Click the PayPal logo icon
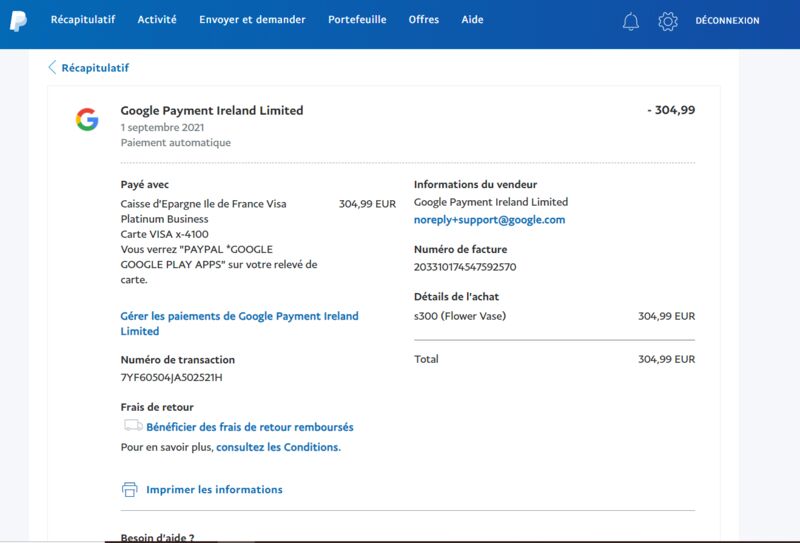Viewport: 800px width, 543px height. tap(18, 20)
